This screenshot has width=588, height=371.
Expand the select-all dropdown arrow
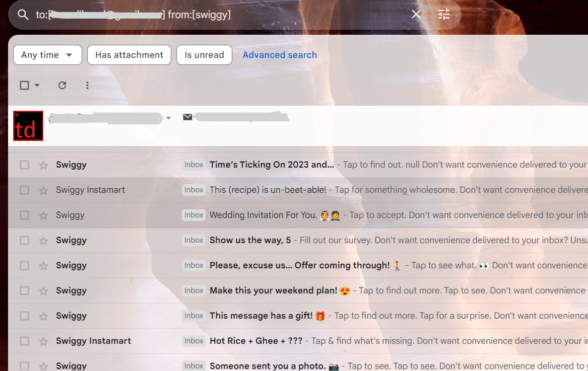click(37, 86)
